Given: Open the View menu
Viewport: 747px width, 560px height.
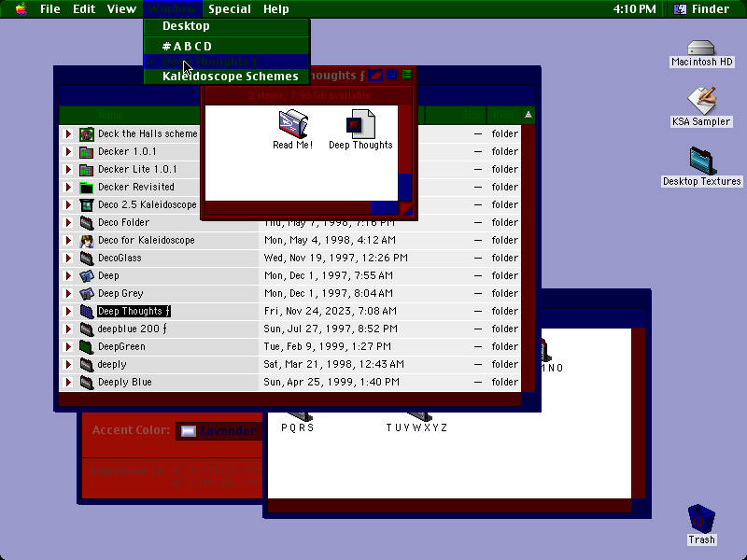Looking at the screenshot, I should 121,9.
